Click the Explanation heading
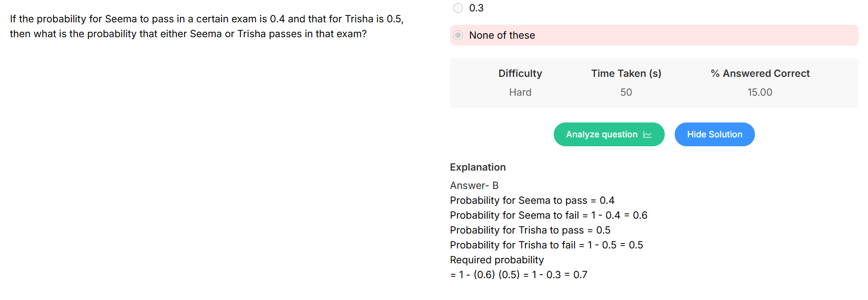The height and width of the screenshot is (300, 868). tap(478, 167)
